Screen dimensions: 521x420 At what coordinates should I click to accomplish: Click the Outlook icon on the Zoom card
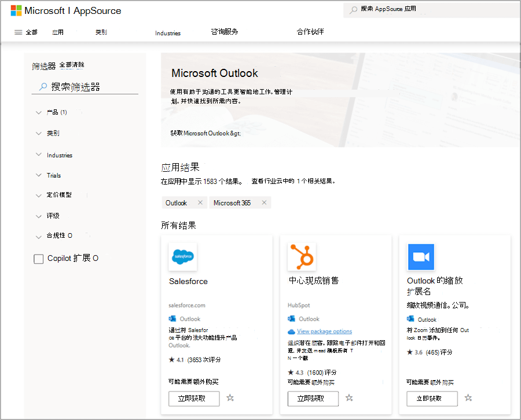[410, 319]
